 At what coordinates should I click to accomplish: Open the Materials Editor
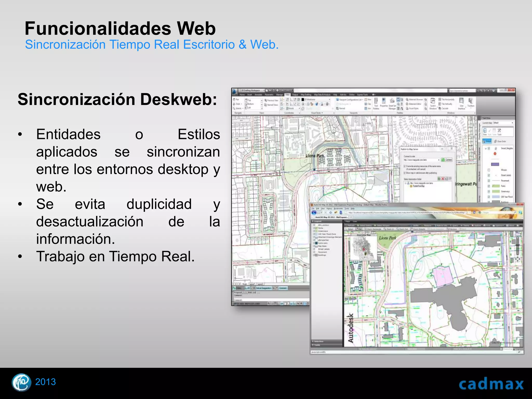pos(414,104)
